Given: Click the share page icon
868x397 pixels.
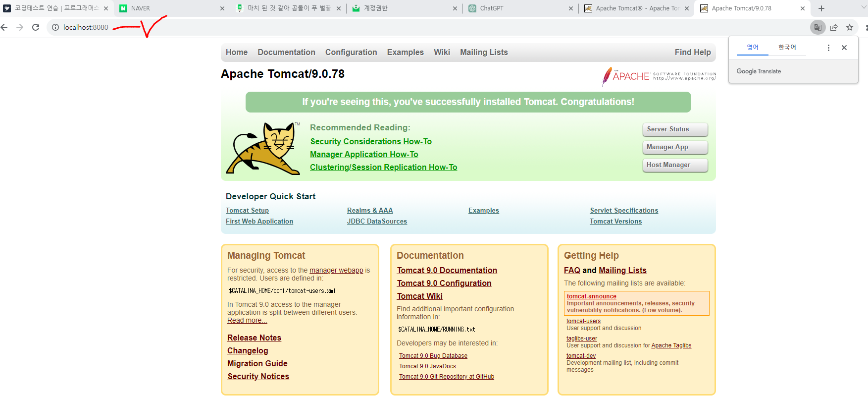Looking at the screenshot, I should tap(834, 27).
